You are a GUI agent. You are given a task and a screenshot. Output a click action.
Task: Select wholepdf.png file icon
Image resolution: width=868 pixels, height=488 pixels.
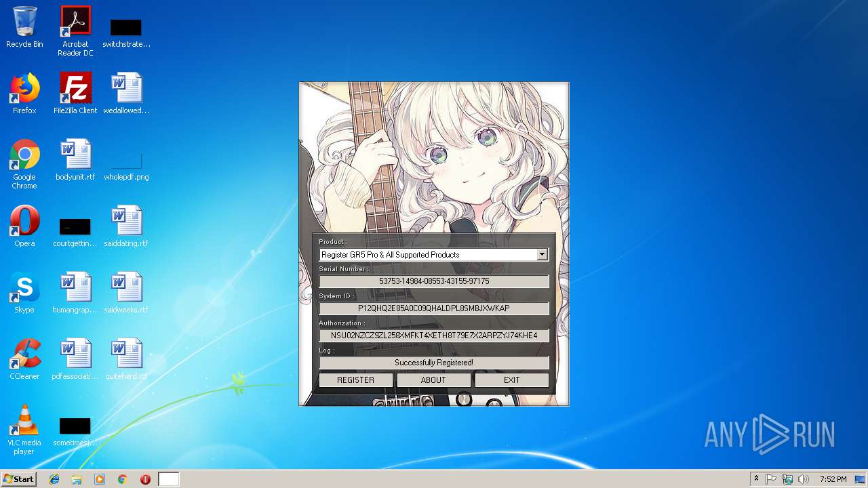(126, 166)
